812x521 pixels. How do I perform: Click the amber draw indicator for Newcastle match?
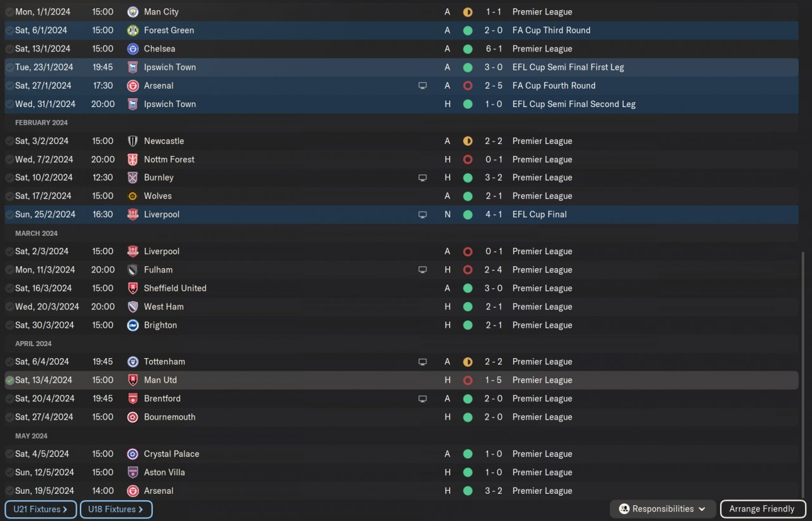coord(468,141)
